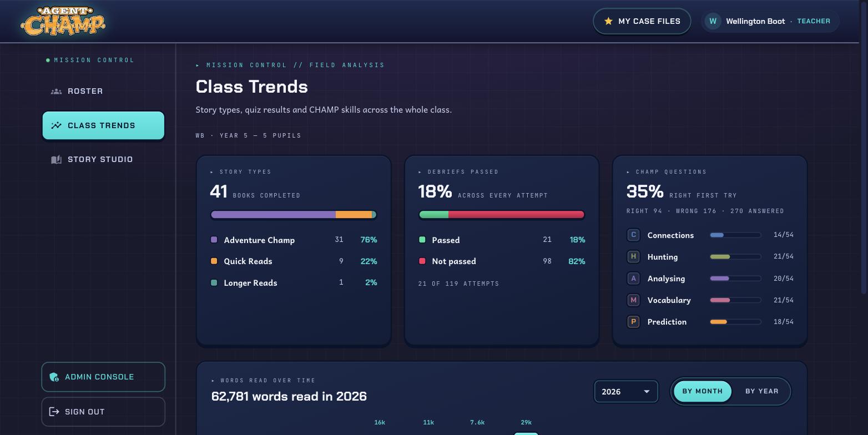Click the Roster people icon
This screenshot has height=435, width=868.
tap(56, 91)
